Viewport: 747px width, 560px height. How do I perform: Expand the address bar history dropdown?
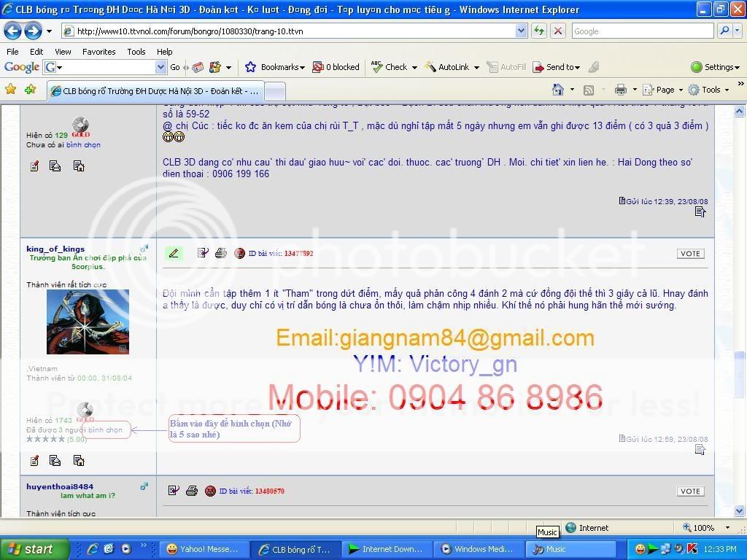521,31
